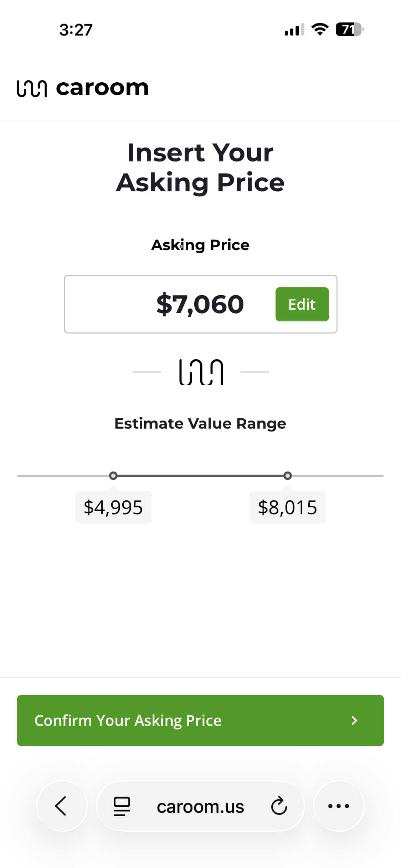Image resolution: width=401 pixels, height=868 pixels.
Task: Click the upper slider handle above $8,015
Action: coord(288,476)
